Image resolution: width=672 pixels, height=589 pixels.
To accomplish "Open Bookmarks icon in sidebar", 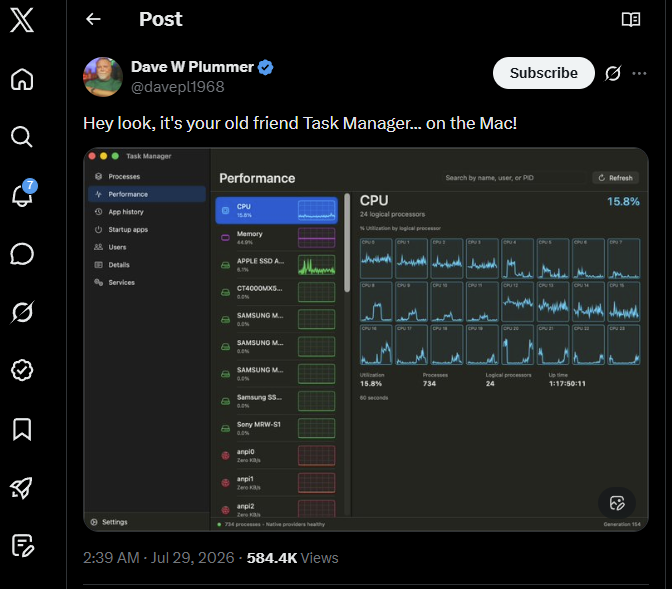I will (22, 429).
